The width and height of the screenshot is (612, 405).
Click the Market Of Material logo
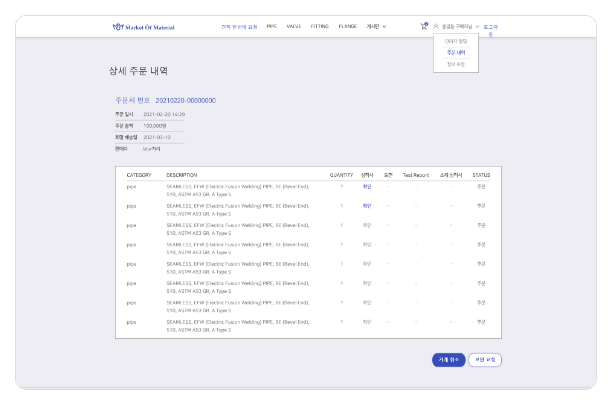click(144, 27)
